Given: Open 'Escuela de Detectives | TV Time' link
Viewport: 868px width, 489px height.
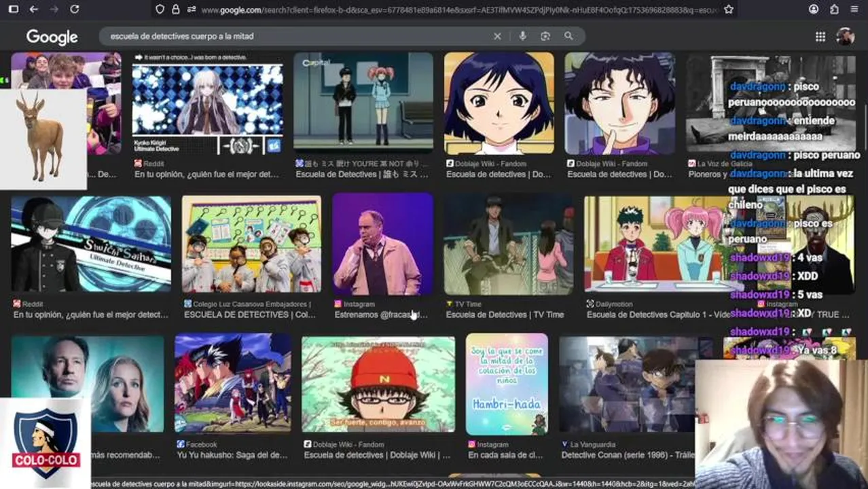Looking at the screenshot, I should (x=505, y=314).
